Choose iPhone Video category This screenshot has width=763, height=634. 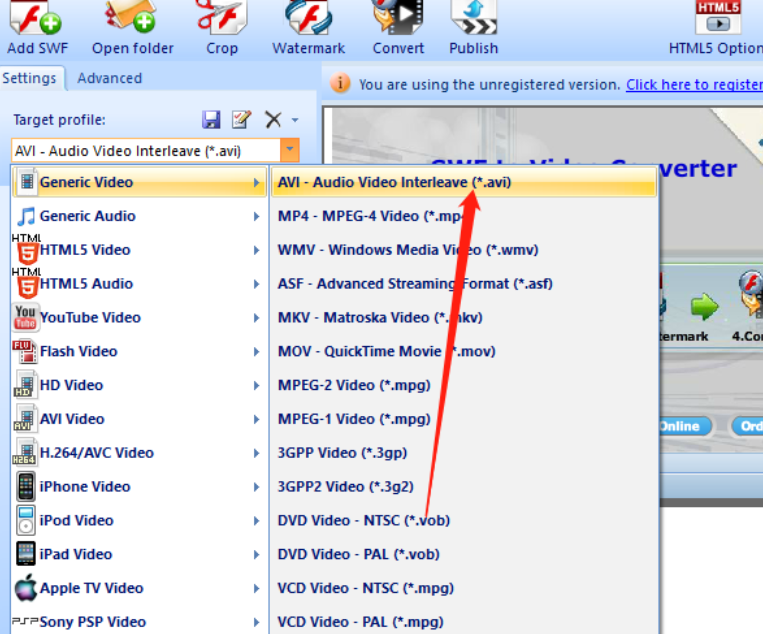tap(140, 487)
